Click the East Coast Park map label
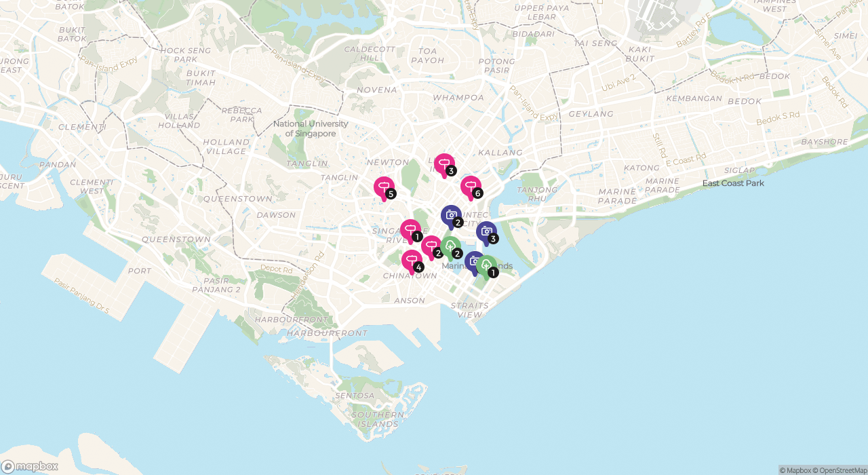868x475 pixels. (732, 183)
